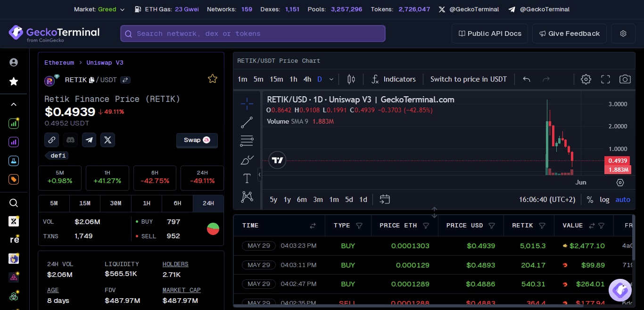Enter fullscreen chart mode
This screenshot has height=310, width=644.
point(606,79)
